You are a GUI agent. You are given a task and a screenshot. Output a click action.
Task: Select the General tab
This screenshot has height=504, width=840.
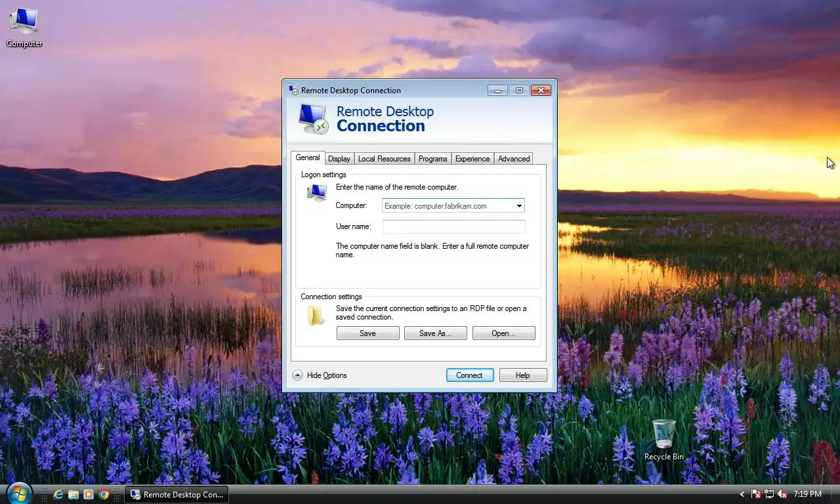(x=308, y=157)
